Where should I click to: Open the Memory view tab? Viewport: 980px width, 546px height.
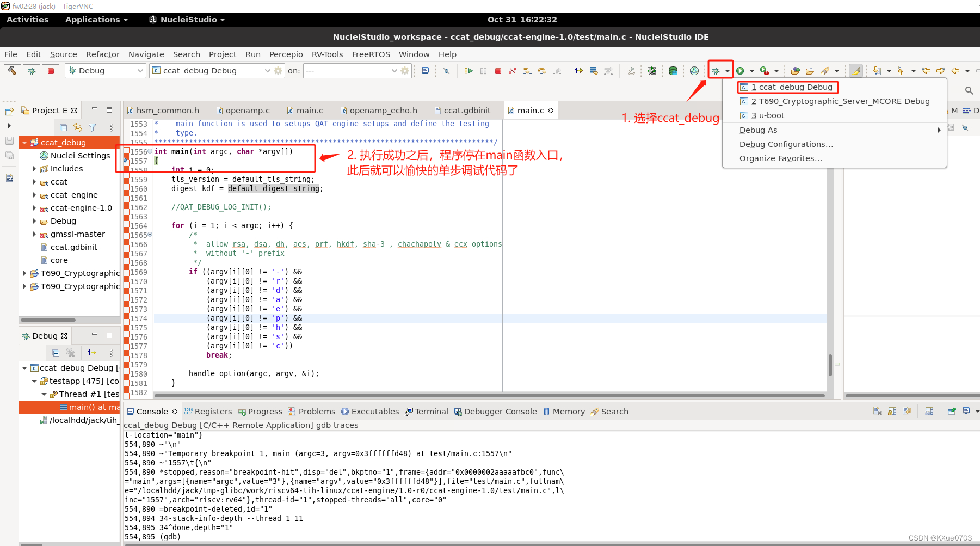[564, 412]
